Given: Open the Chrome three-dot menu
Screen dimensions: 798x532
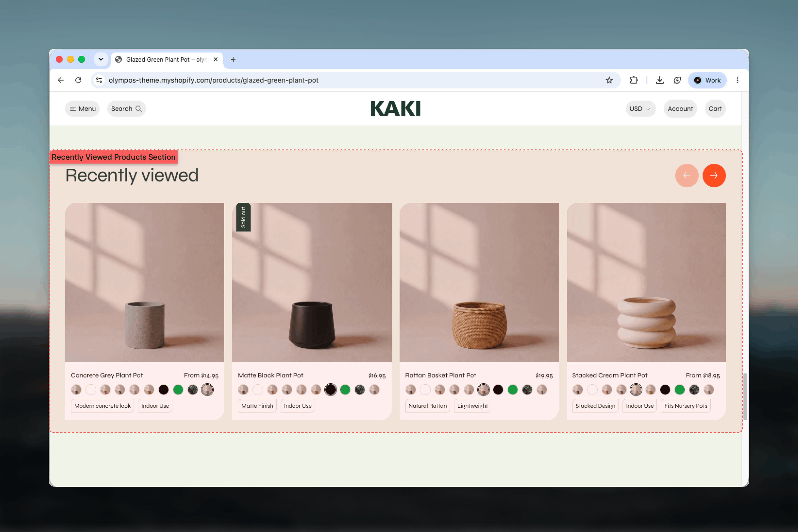Looking at the screenshot, I should (737, 80).
